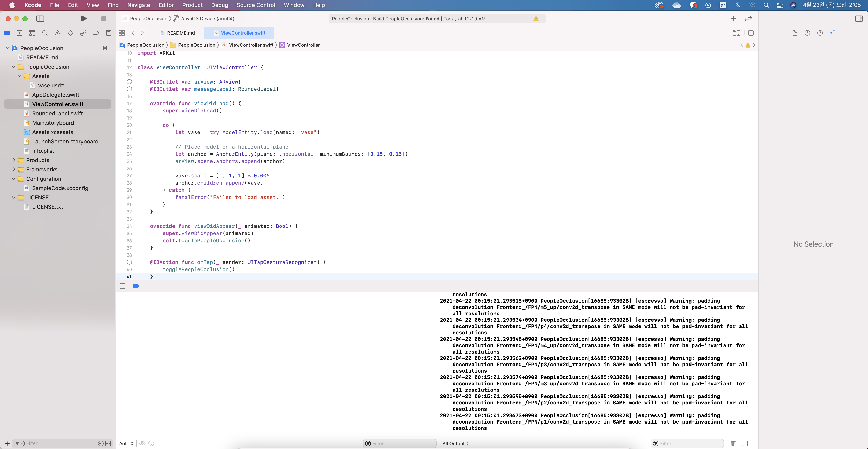868x449 pixels.
Task: Collapse the Configuration folder
Action: click(x=14, y=179)
